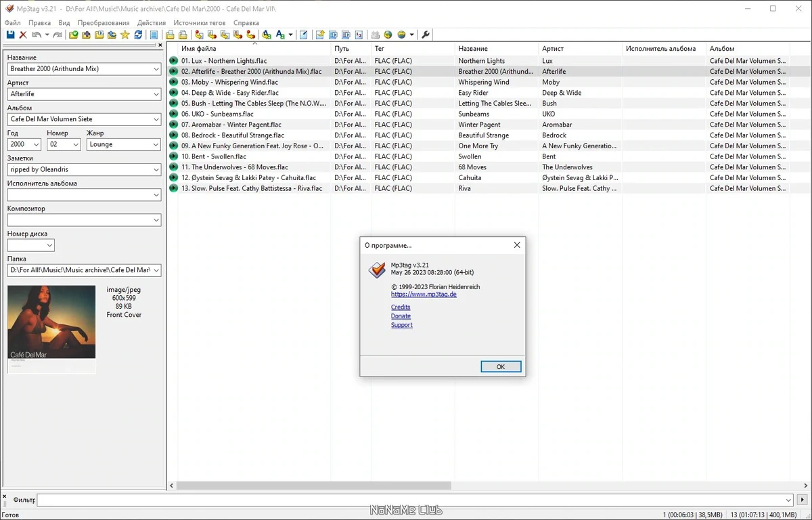This screenshot has width=812, height=520.
Task: Click the Bedrock artist cell
Action: 554,135
